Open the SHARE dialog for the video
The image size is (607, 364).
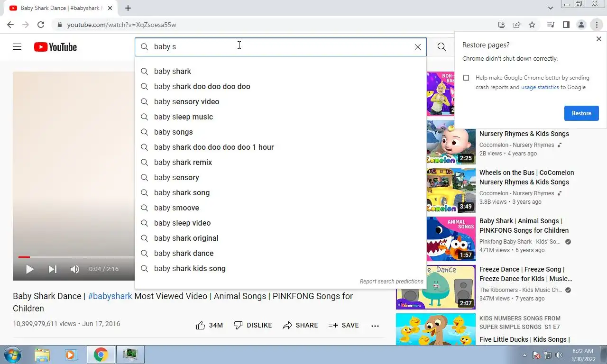300,325
